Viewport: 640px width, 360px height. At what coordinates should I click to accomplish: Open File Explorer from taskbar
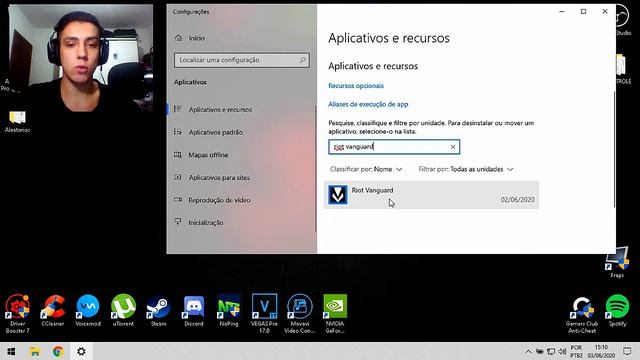(x=35, y=351)
